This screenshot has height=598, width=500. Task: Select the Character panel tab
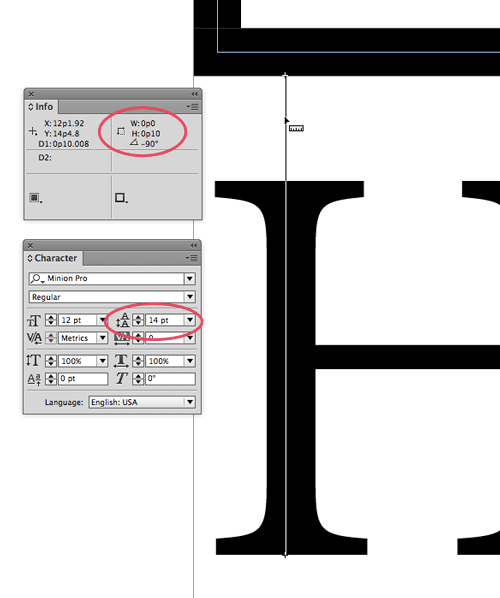(53, 258)
